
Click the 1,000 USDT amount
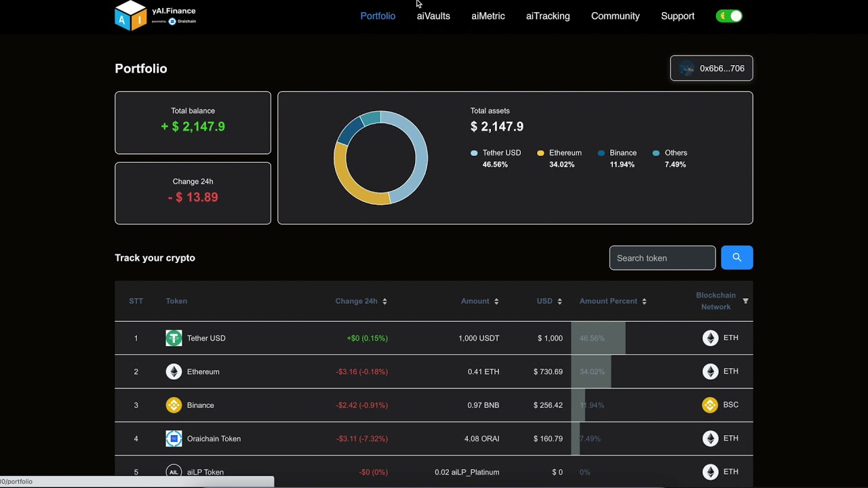click(479, 338)
